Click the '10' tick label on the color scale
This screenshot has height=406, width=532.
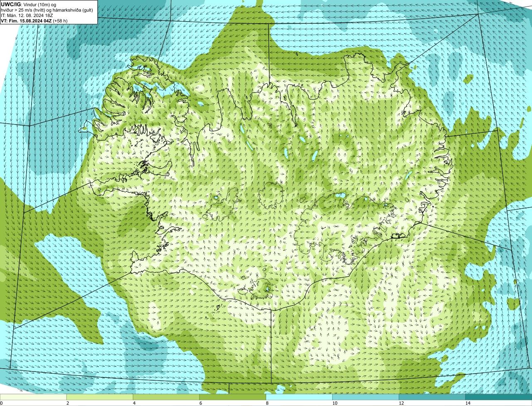(x=335, y=403)
